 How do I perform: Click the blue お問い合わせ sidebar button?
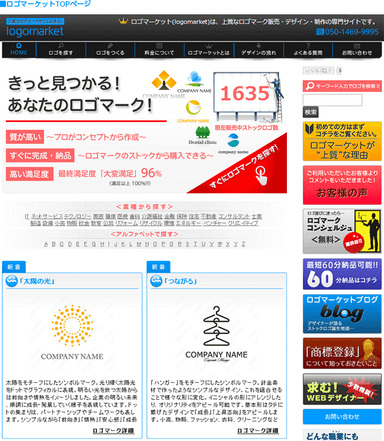click(x=342, y=417)
